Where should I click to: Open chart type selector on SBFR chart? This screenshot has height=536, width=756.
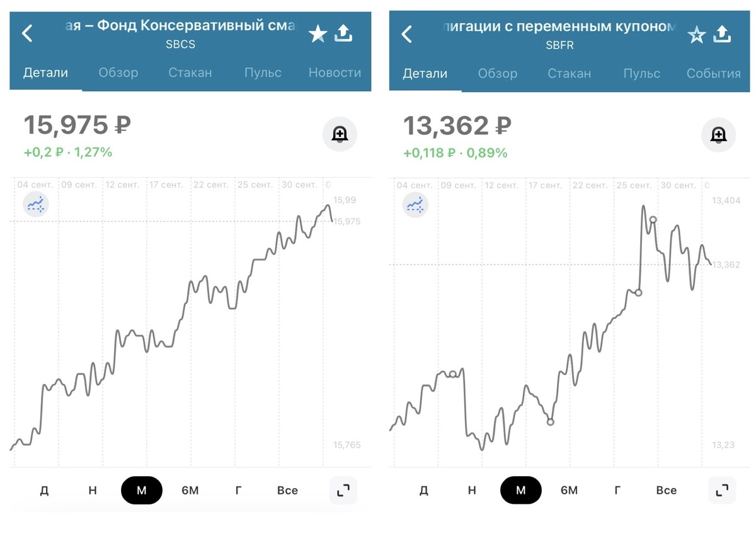(415, 204)
